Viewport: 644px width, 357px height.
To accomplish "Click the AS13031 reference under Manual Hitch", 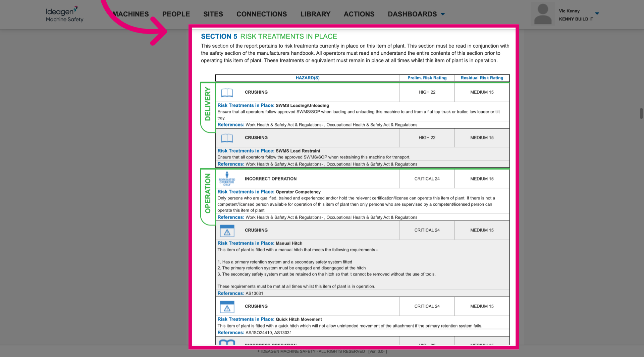I will 255,294.
